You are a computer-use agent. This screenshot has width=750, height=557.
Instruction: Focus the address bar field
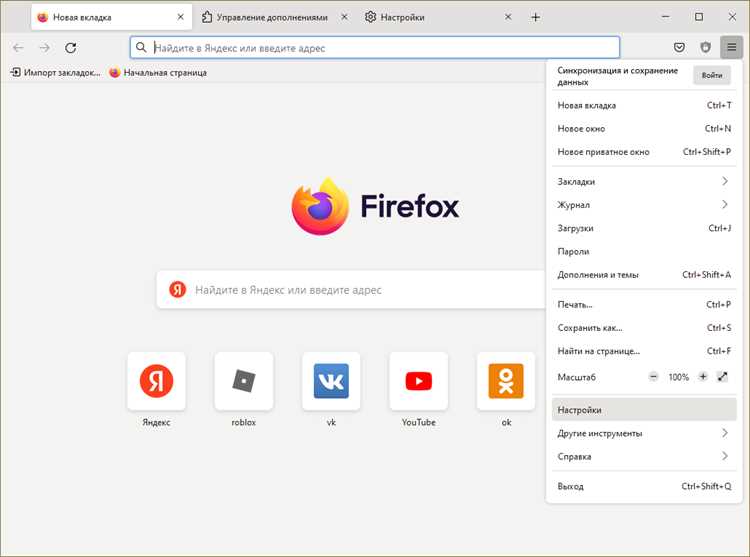pyautogui.click(x=375, y=47)
